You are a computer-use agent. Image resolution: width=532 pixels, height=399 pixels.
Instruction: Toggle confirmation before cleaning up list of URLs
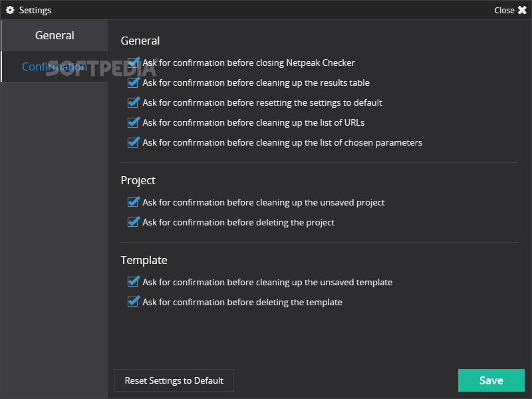[x=132, y=122]
